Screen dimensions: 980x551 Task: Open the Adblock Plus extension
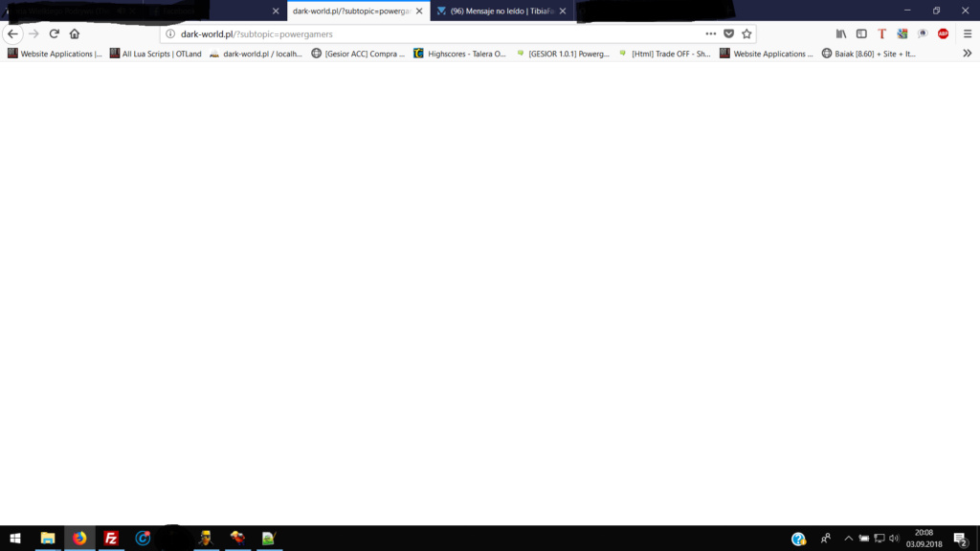click(x=943, y=33)
